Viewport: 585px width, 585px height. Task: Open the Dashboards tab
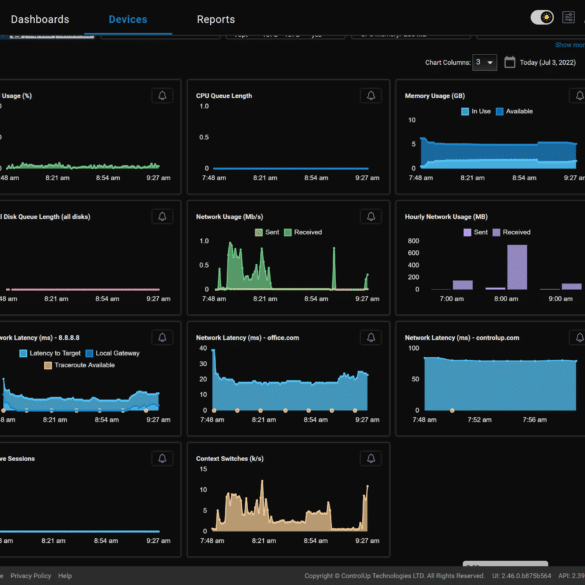pyautogui.click(x=40, y=19)
